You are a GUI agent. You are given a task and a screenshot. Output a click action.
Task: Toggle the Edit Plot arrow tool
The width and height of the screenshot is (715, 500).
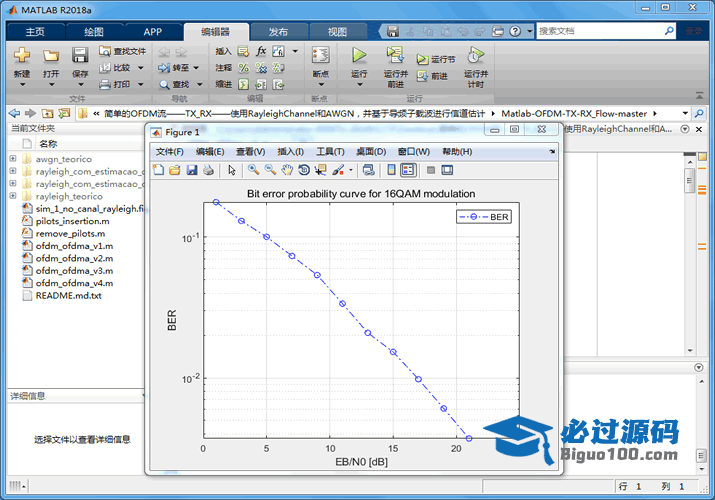click(232, 170)
